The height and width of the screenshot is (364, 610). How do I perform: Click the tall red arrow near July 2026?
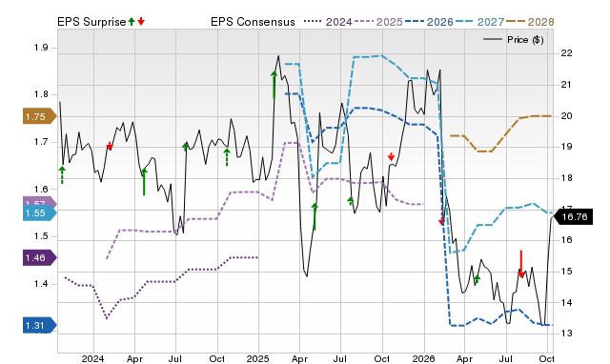521,264
